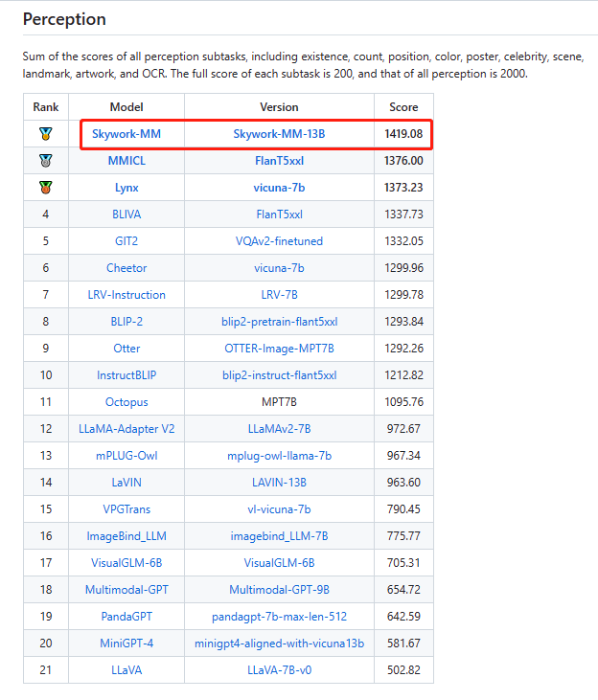The width and height of the screenshot is (598, 700).
Task: Open the InstructBLIP model link
Action: pos(126,375)
